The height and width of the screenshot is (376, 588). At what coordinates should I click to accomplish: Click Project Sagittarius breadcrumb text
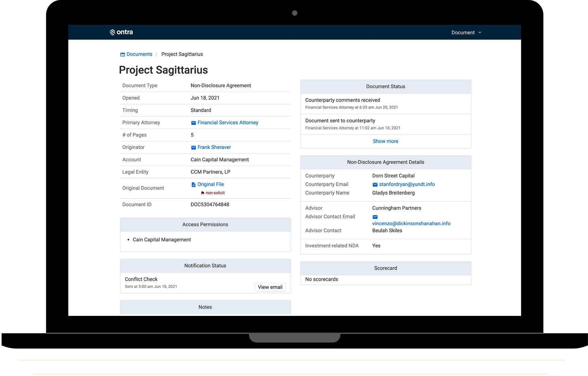182,54
